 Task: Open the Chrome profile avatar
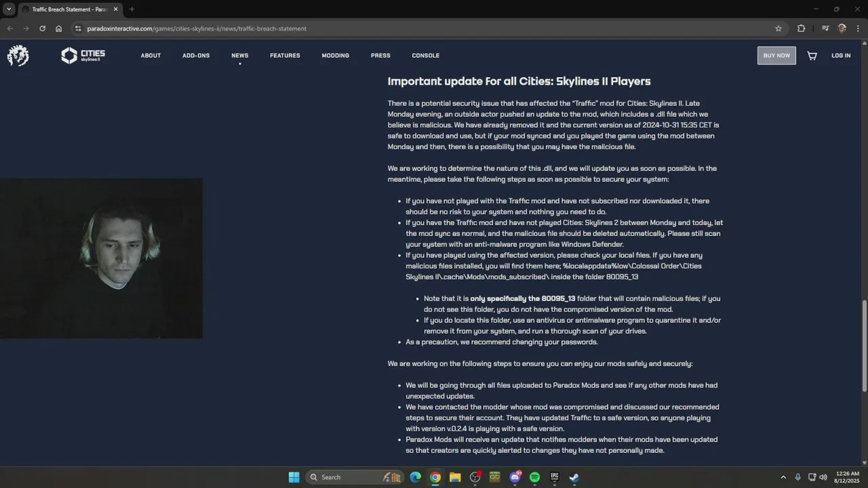tap(842, 28)
